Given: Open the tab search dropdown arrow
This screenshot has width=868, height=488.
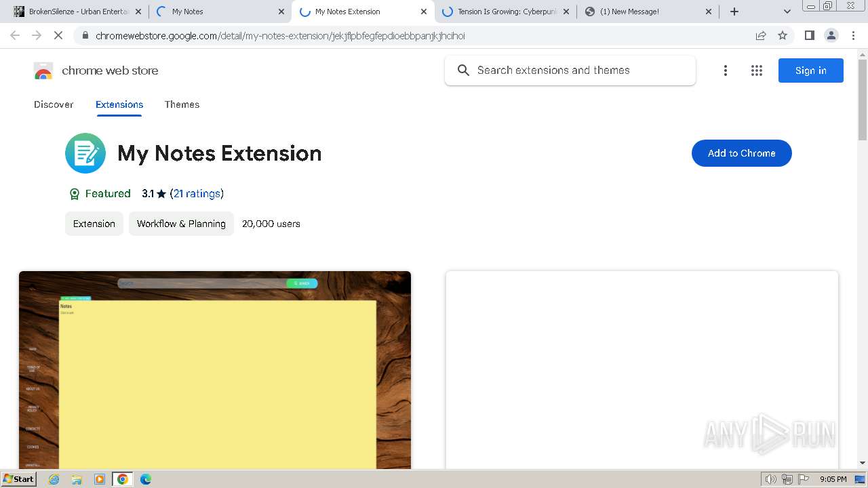Looking at the screenshot, I should (x=787, y=12).
